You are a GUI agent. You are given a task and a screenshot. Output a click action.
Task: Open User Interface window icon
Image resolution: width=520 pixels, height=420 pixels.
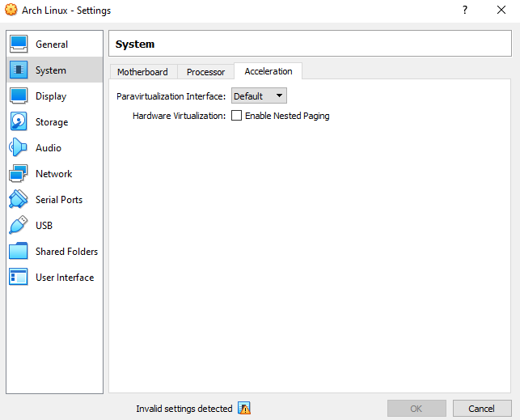pos(19,277)
